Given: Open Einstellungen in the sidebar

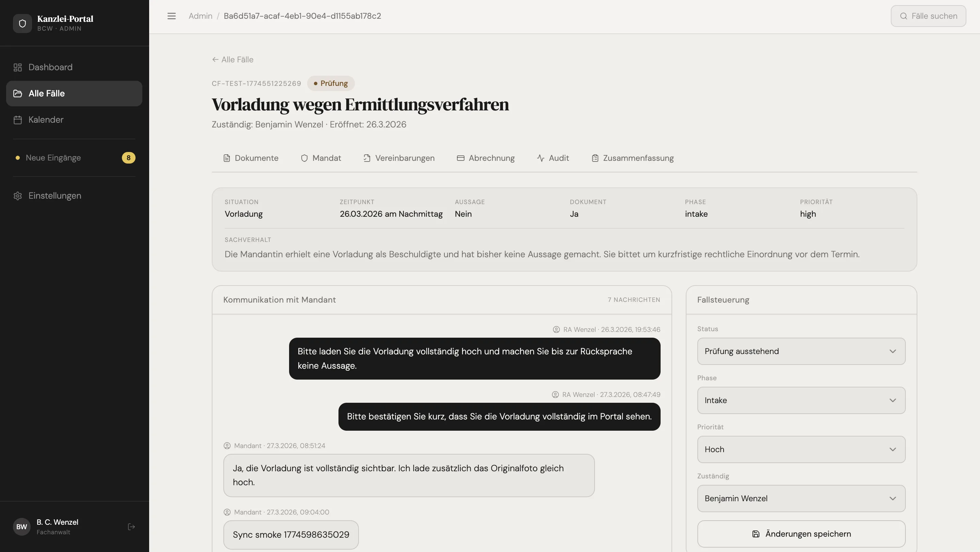Looking at the screenshot, I should pos(54,196).
